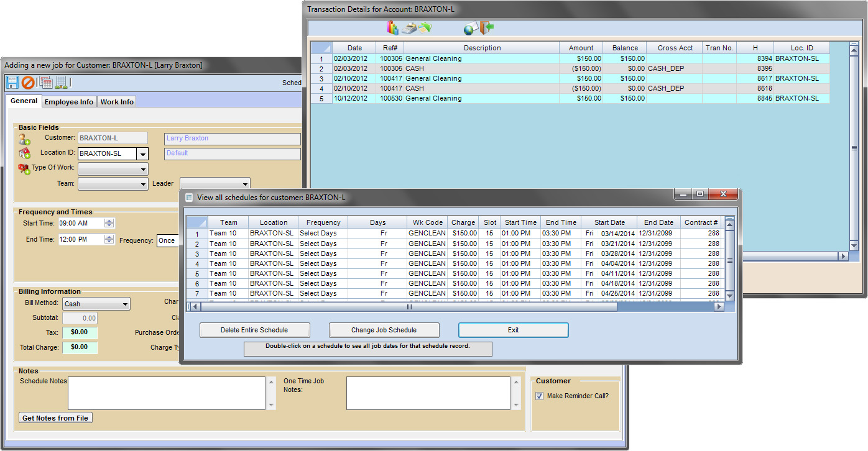This screenshot has height=451, width=868.
Task: Click the Cross Acct column header
Action: point(675,48)
